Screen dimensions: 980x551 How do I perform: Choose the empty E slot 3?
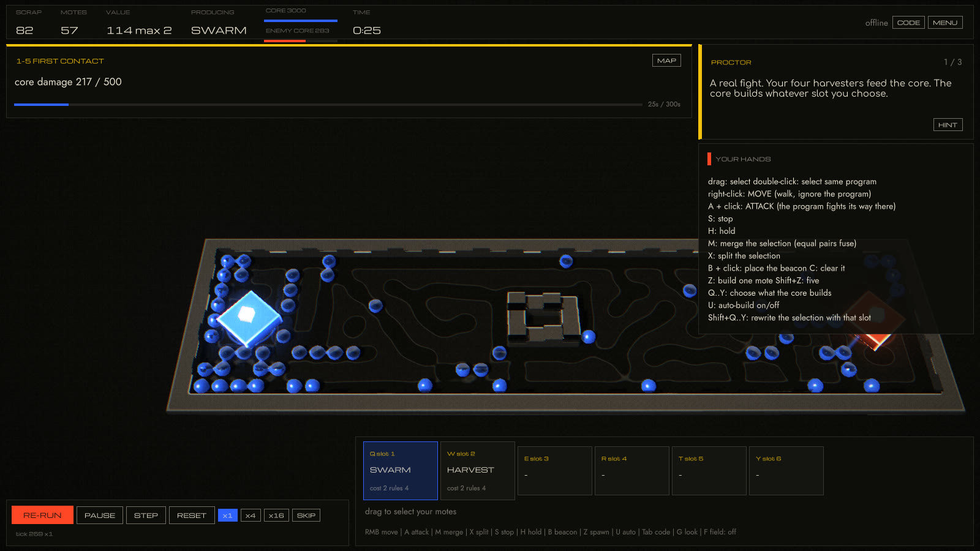click(555, 471)
